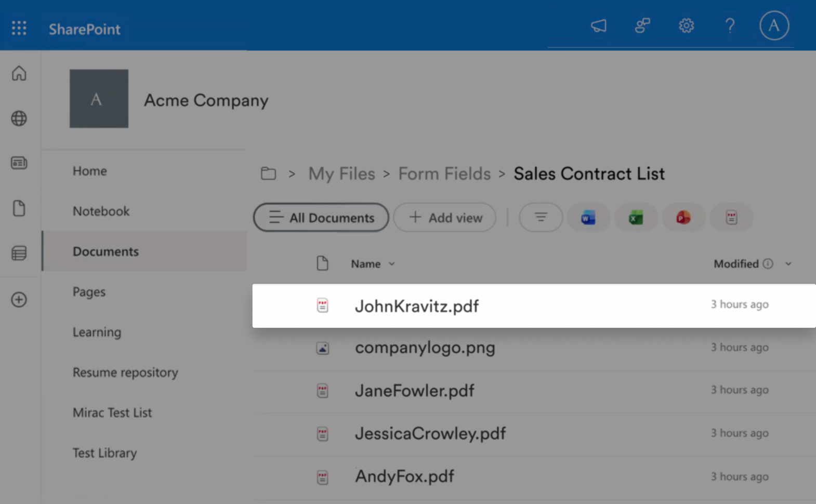Create a new Word document
816x504 pixels.
tap(588, 217)
